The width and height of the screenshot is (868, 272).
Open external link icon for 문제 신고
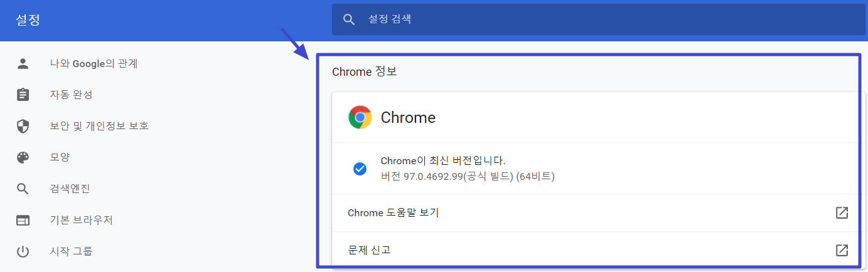[842, 250]
